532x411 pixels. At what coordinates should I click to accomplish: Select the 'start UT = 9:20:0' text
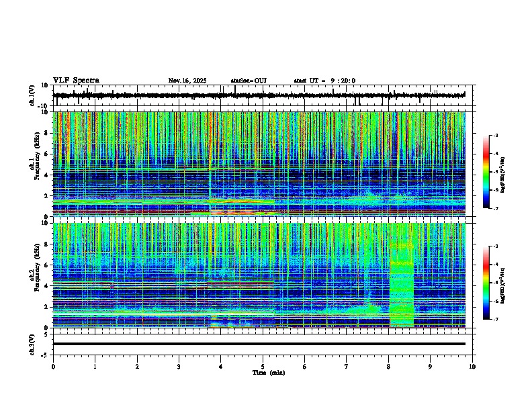coord(324,81)
